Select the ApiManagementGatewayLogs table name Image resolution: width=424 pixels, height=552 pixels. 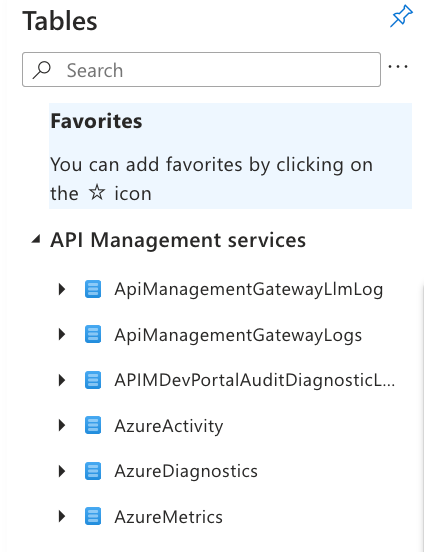point(238,335)
